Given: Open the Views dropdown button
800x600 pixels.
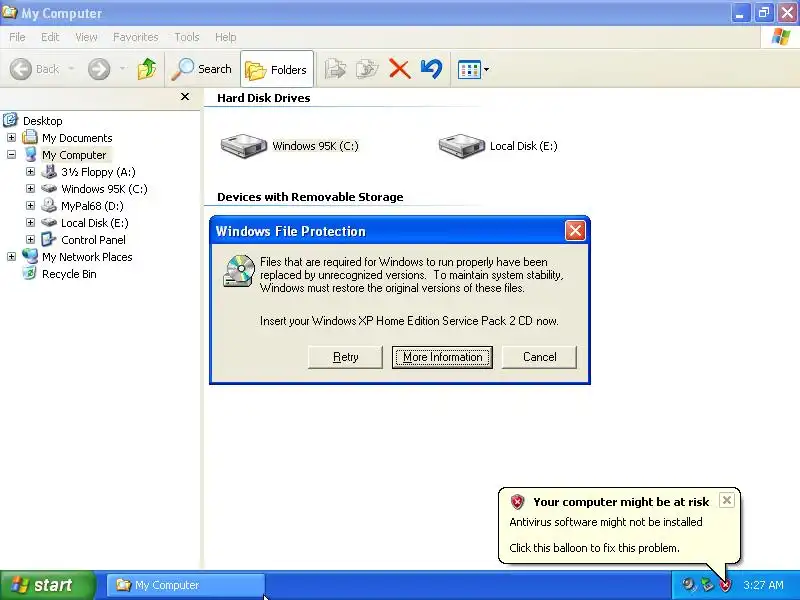Looking at the screenshot, I should [x=473, y=69].
